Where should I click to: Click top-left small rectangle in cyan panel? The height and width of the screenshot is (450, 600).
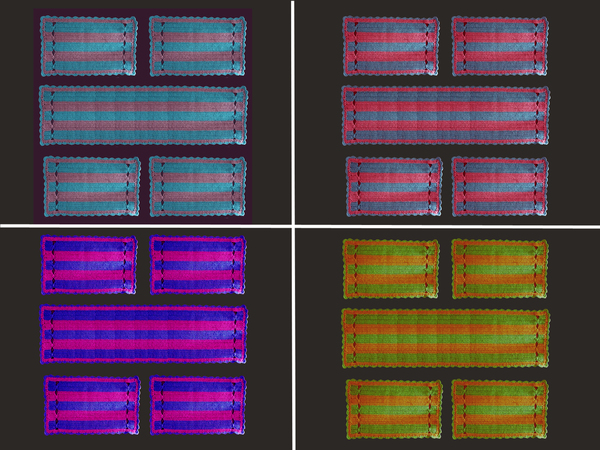pyautogui.click(x=89, y=45)
